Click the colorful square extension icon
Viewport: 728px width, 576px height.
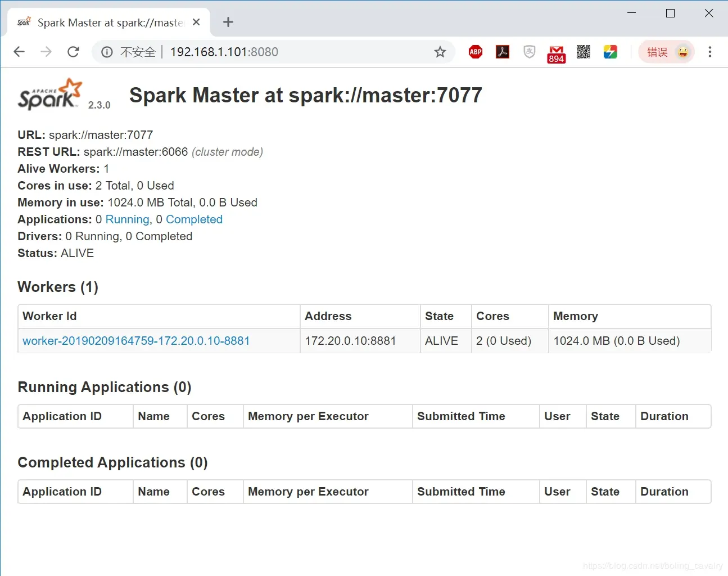(x=610, y=52)
